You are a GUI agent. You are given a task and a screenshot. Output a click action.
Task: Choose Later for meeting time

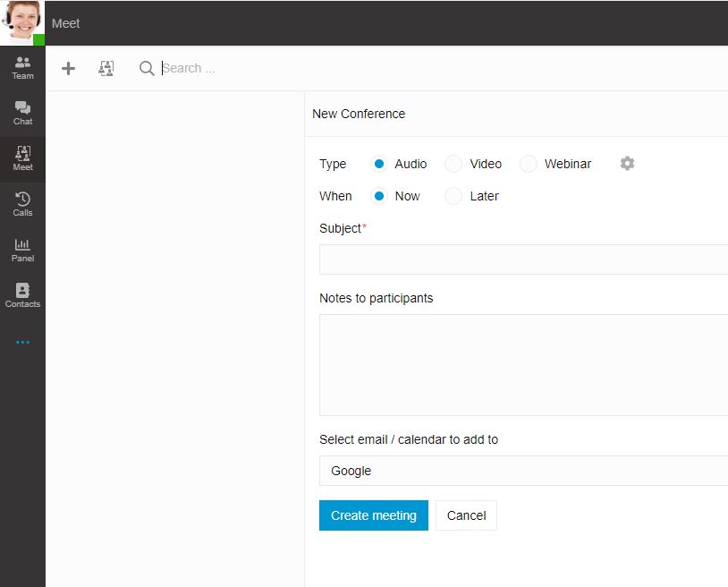click(453, 196)
